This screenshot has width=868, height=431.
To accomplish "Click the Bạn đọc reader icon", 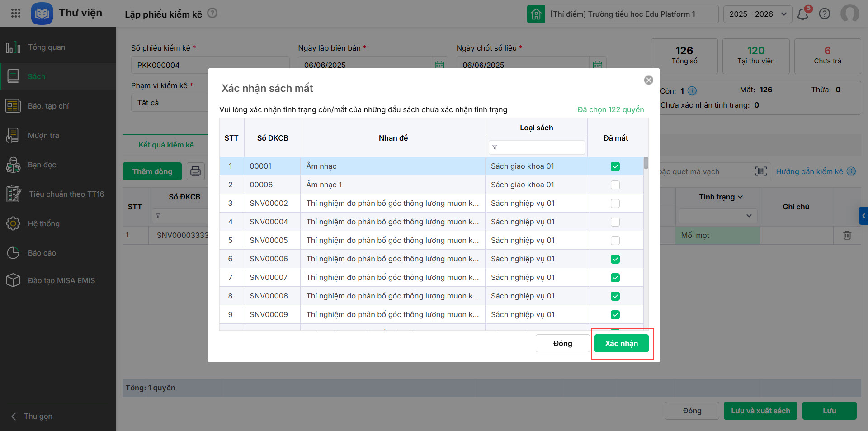I will [x=13, y=165].
